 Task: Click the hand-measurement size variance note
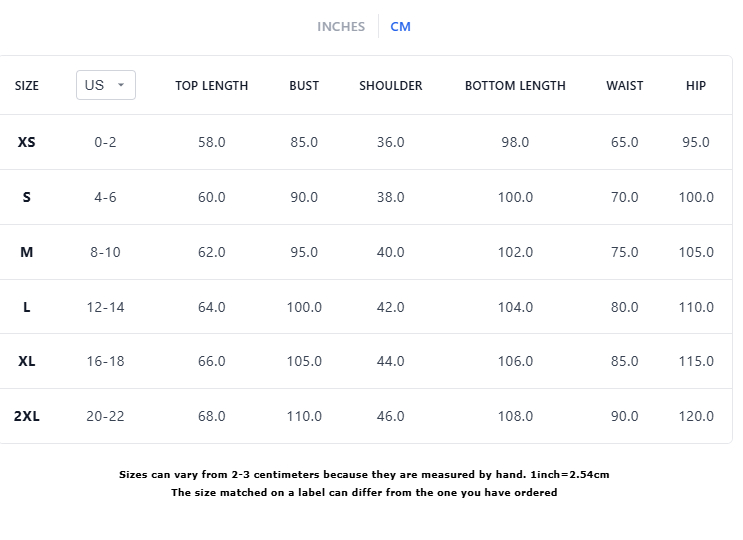point(364,474)
